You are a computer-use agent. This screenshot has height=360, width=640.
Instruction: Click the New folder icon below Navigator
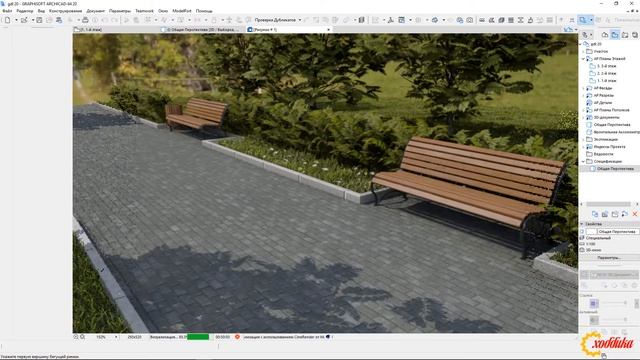point(615,214)
